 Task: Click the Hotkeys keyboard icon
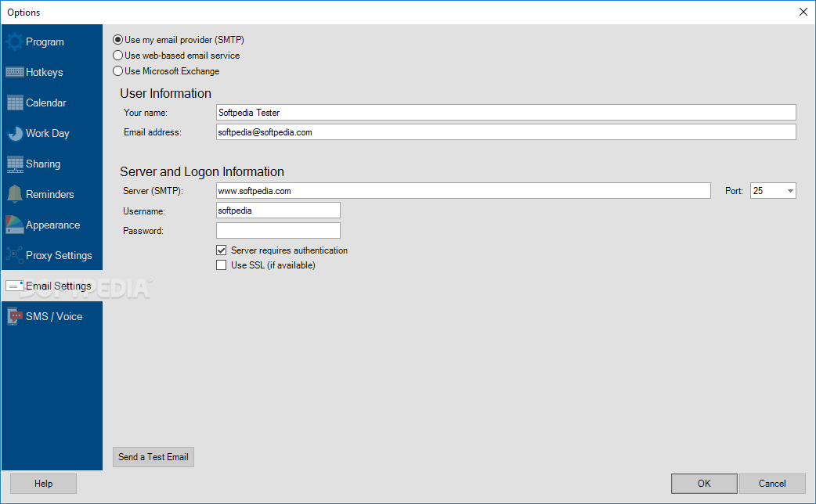(x=14, y=72)
